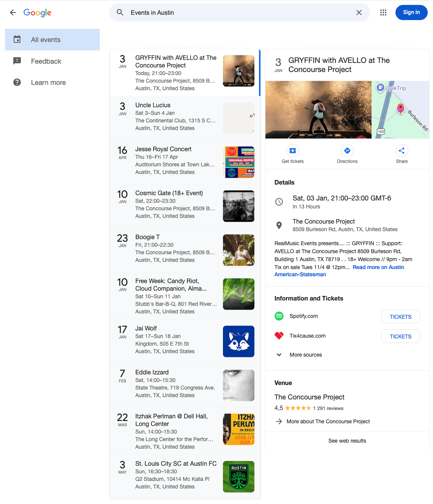Click the Share icon
Image resolution: width=433 pixels, height=504 pixels.
click(x=402, y=151)
